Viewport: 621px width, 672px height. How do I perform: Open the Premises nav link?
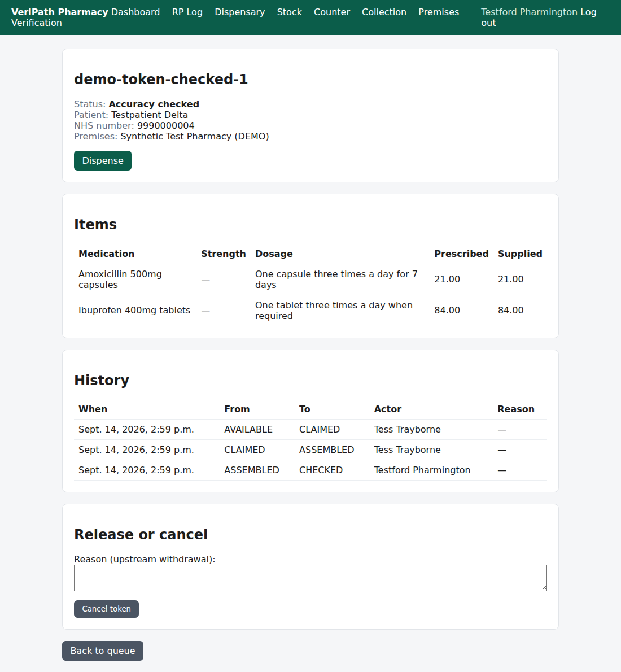pos(439,12)
